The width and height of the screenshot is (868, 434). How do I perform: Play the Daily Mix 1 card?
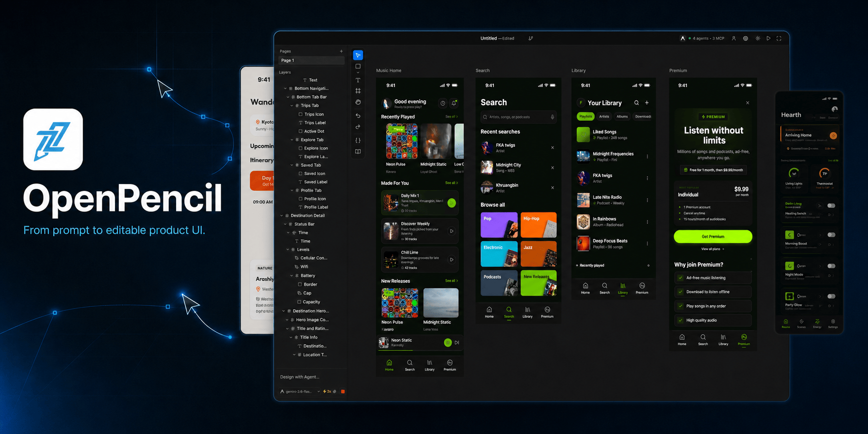[x=452, y=203]
